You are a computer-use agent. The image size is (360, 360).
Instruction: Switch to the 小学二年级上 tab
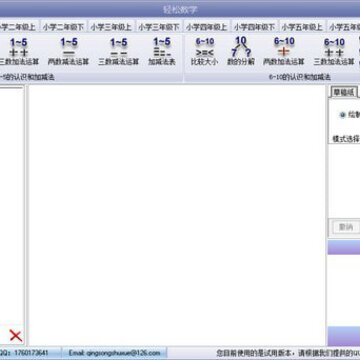coord(18,27)
